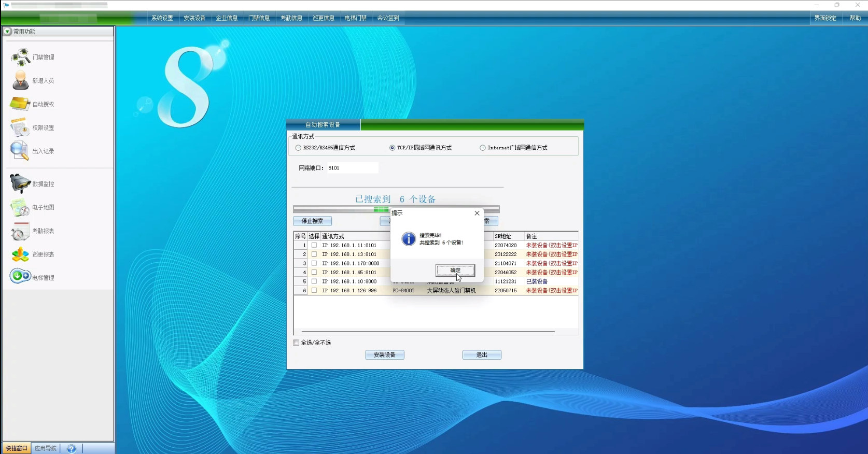Open 电梯管理 elevator icon
868x454 pixels.
[20, 277]
